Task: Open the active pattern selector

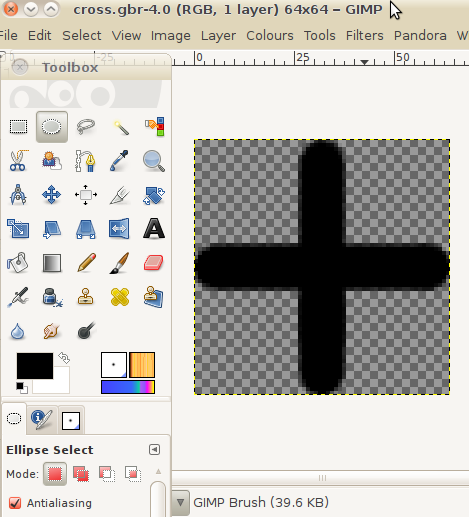Action: [142, 365]
